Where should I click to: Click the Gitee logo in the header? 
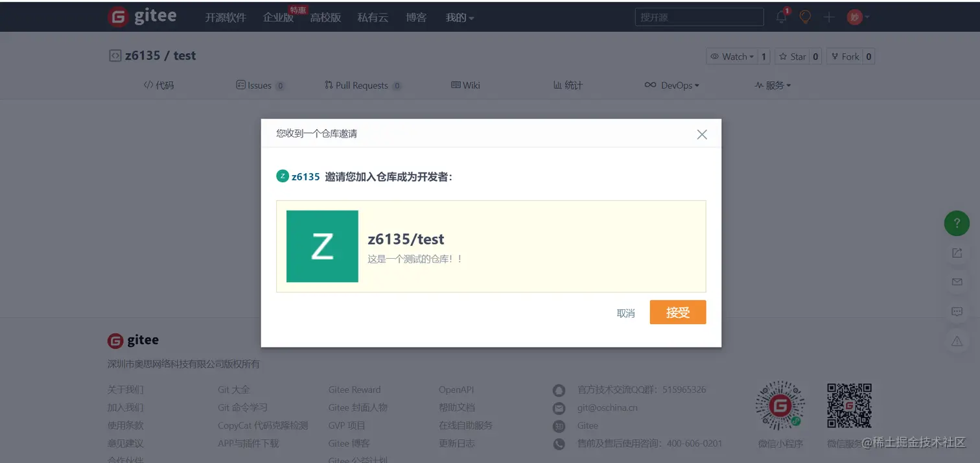point(142,17)
